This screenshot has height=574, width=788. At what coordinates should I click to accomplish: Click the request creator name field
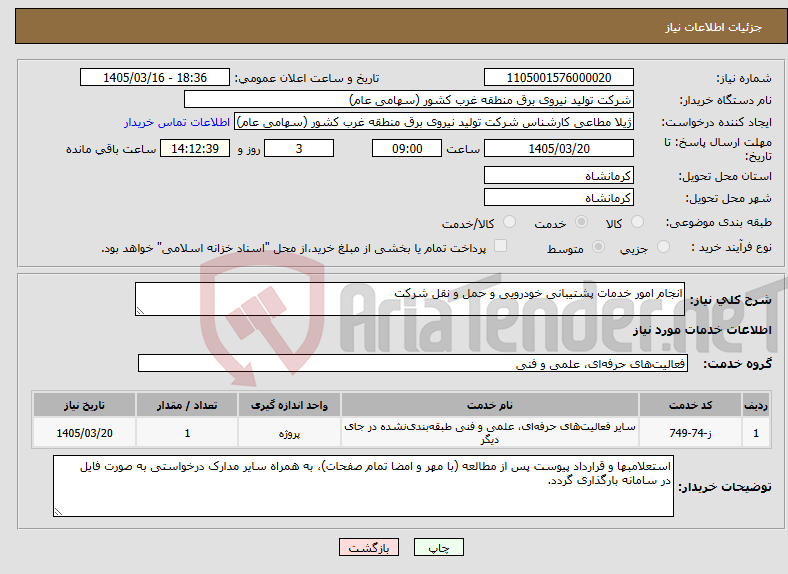point(434,122)
